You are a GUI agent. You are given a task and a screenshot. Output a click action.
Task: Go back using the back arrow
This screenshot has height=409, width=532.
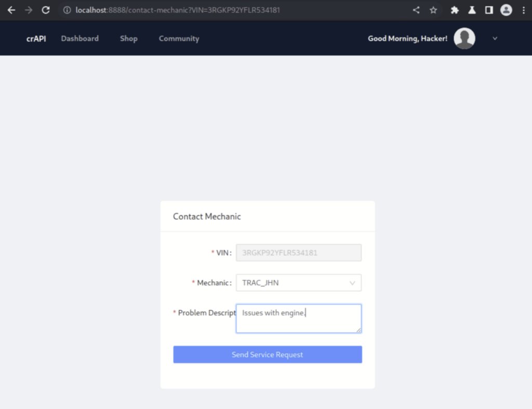(11, 9)
